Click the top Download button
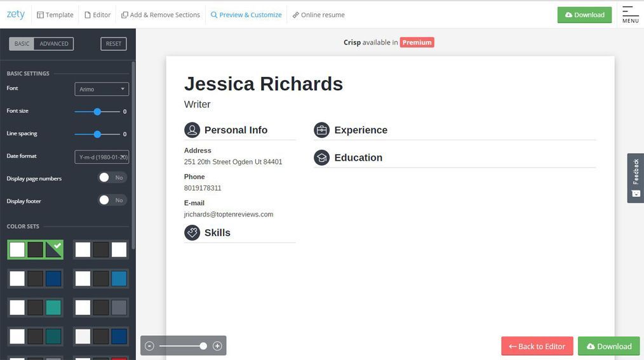 coord(584,15)
